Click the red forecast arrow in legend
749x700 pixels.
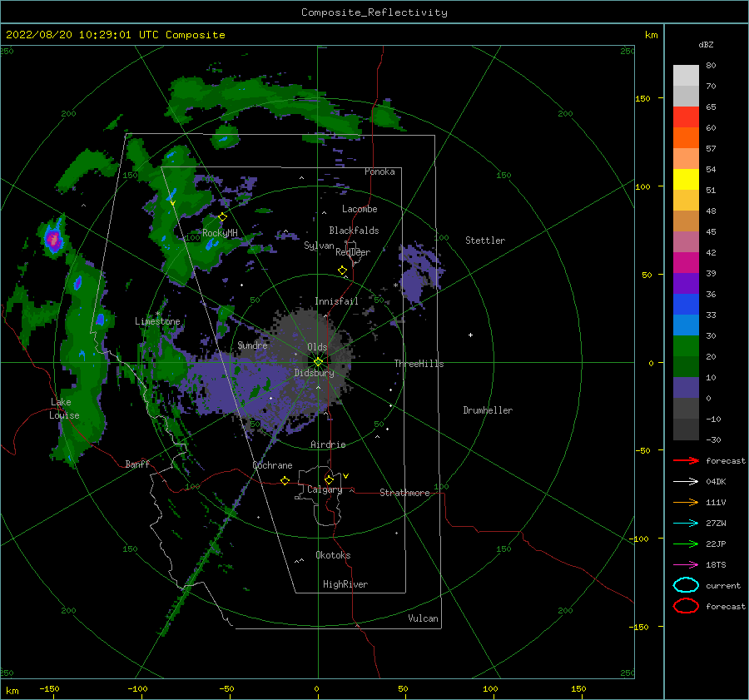click(x=686, y=460)
